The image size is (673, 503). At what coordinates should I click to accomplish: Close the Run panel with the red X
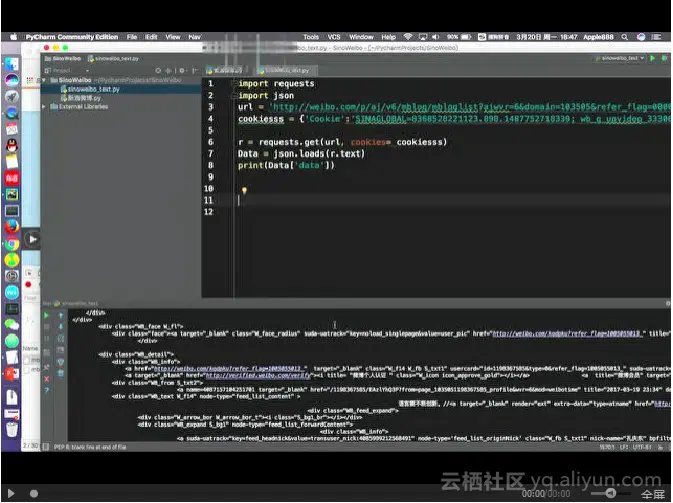[46, 379]
